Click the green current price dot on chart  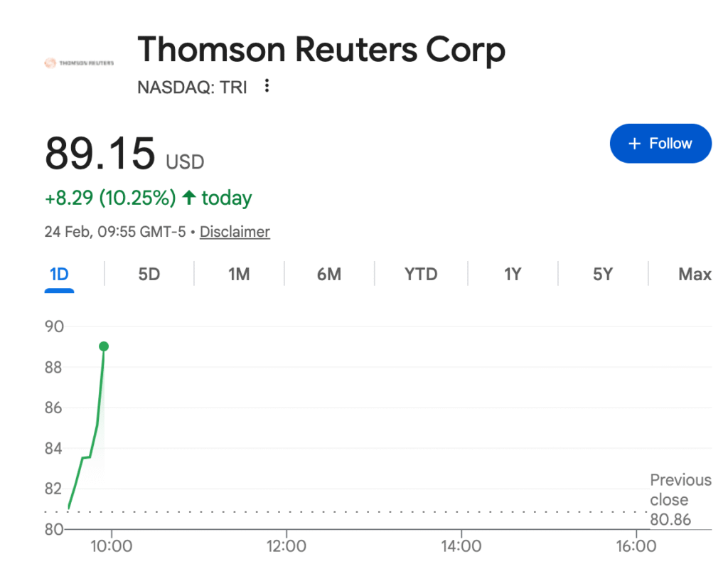pos(104,346)
